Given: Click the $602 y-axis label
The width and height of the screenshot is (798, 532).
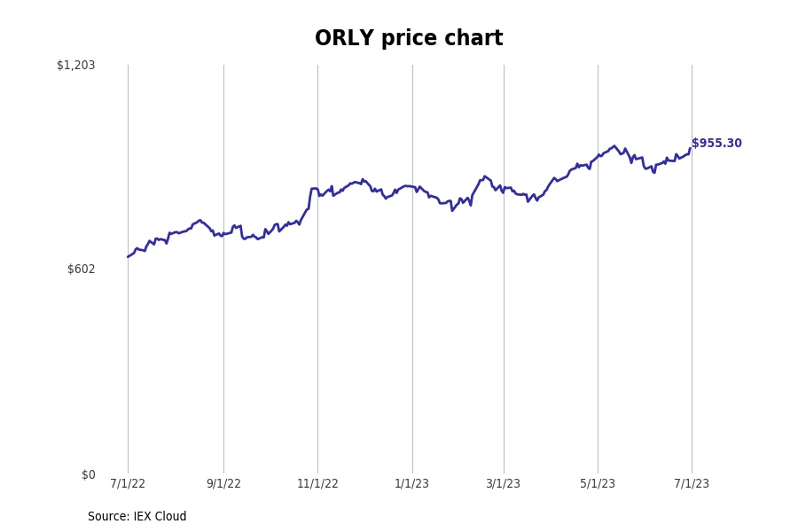Looking at the screenshot, I should tap(81, 269).
